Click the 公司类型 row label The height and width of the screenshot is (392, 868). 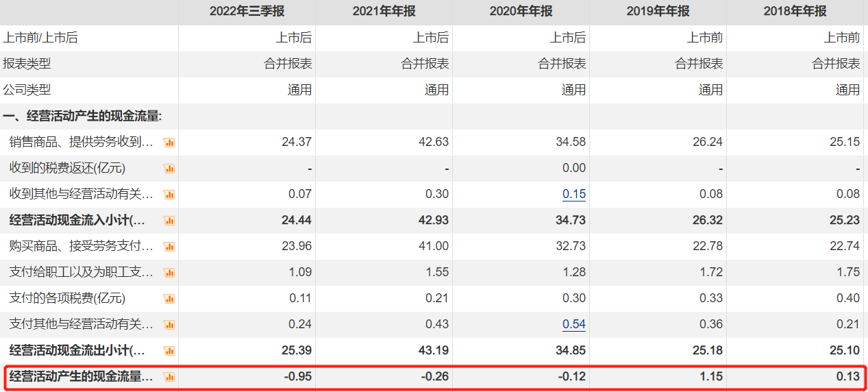pos(27,90)
